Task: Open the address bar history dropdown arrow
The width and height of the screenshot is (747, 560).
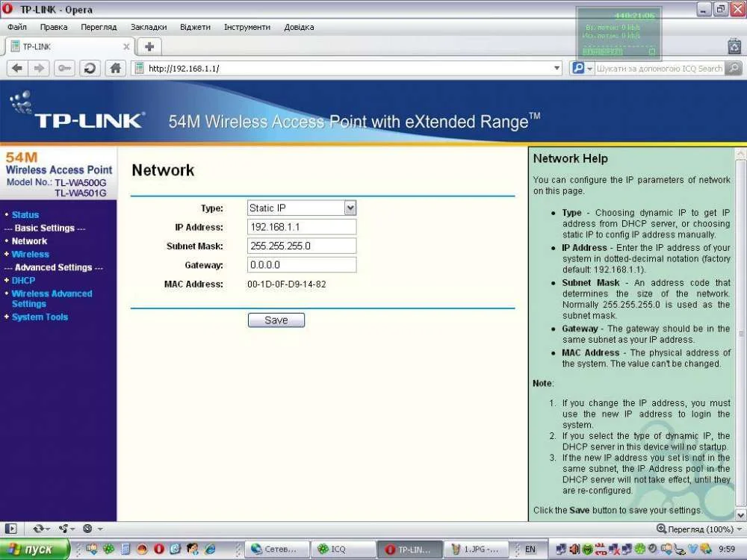Action: click(557, 68)
